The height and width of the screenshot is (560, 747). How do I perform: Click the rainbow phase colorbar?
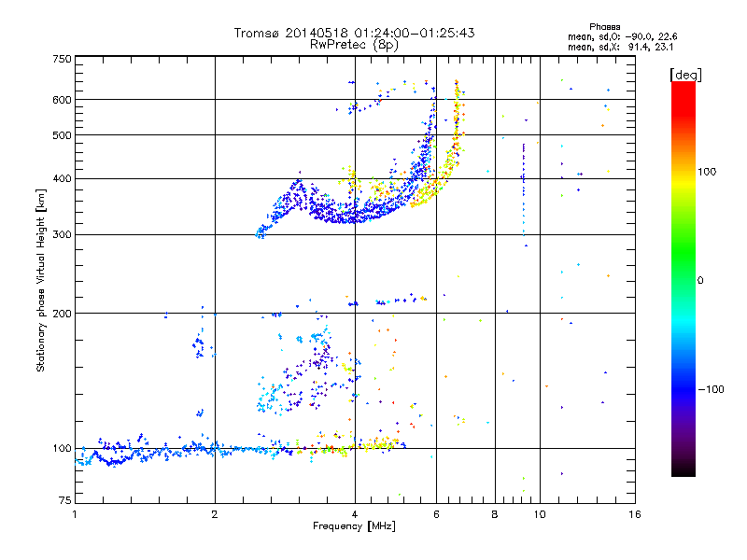pyautogui.click(x=684, y=278)
